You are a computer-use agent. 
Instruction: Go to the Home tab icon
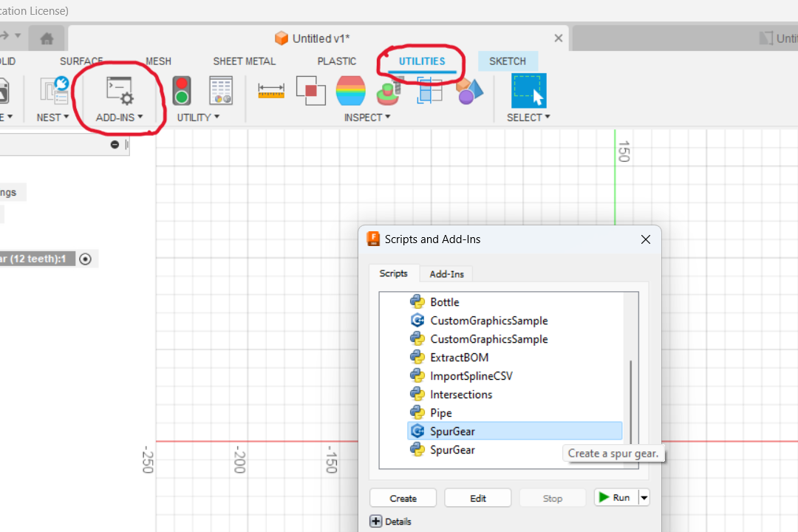[x=47, y=38]
